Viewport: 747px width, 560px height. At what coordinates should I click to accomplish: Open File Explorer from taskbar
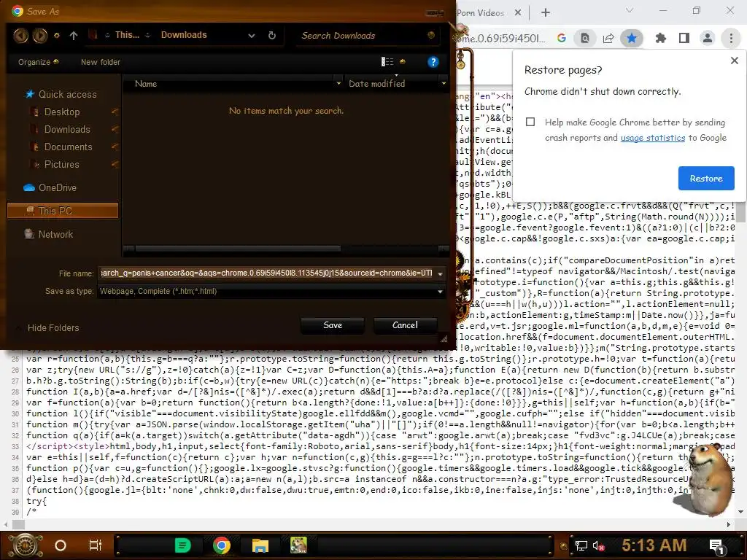(260, 545)
